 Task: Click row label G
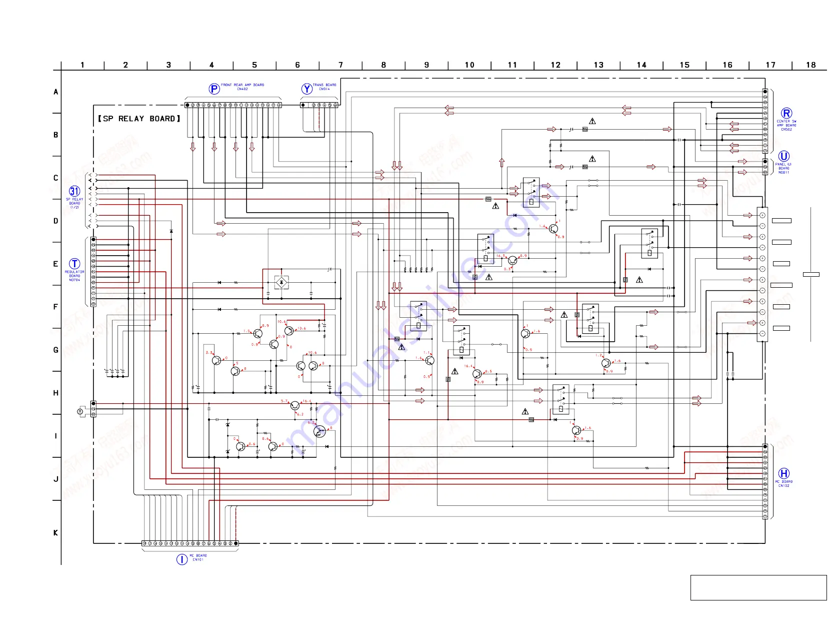point(55,350)
